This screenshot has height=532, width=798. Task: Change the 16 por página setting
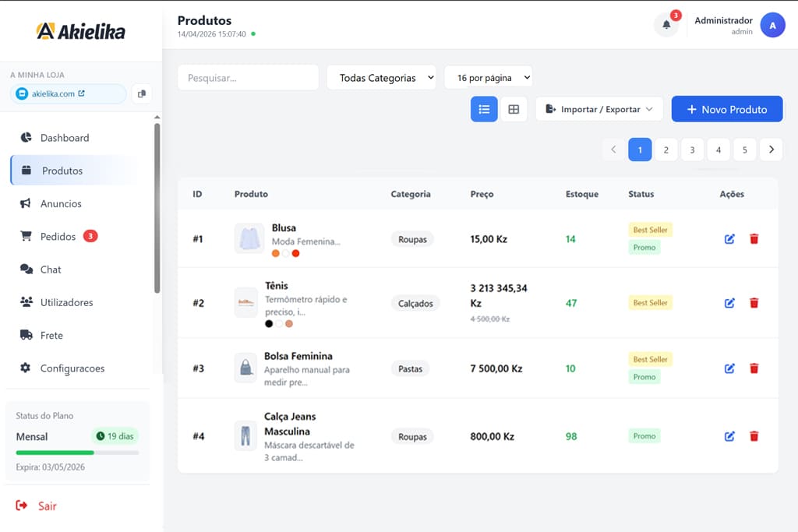coord(489,77)
